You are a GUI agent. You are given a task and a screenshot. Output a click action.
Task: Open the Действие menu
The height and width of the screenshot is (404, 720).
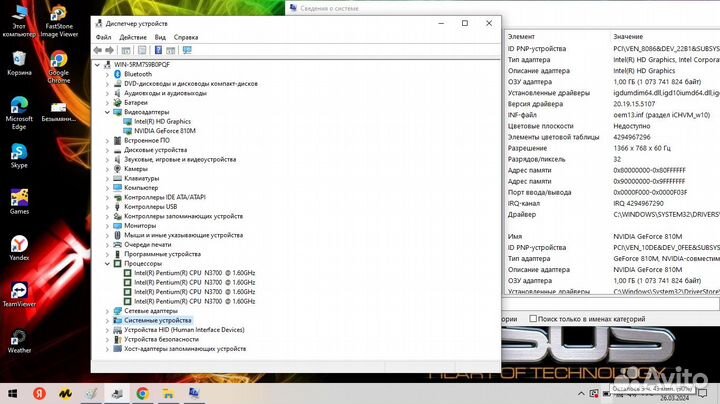click(x=133, y=37)
